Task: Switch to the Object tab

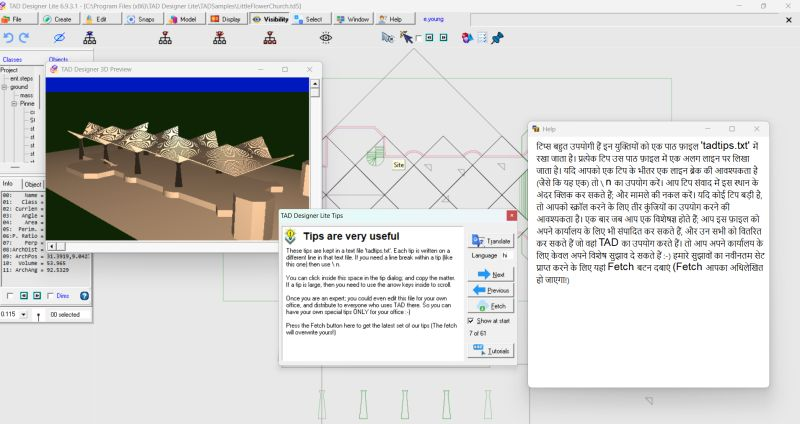Action: pos(33,184)
